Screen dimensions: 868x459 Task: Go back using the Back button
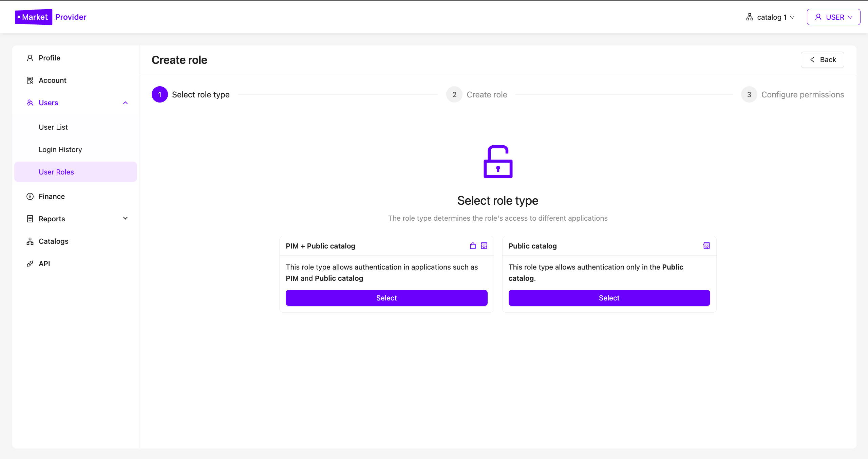click(x=822, y=60)
